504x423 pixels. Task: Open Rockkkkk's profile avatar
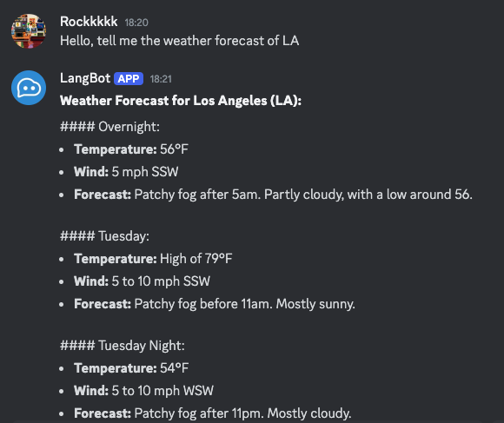(29, 31)
